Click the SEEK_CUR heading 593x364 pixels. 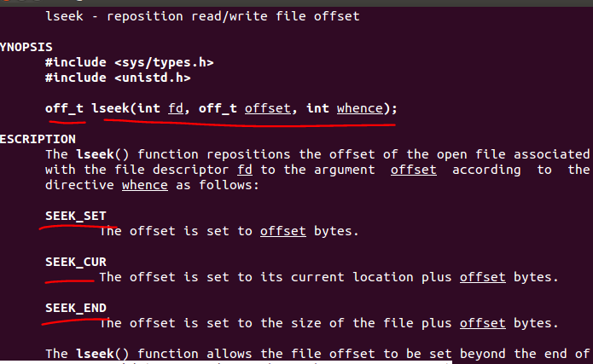[x=75, y=262]
